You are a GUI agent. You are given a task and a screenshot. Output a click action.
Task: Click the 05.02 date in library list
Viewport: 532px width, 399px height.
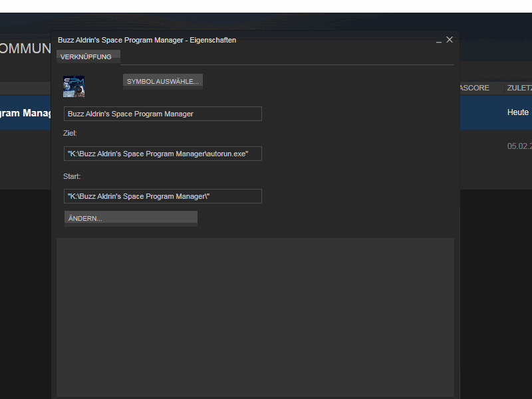coord(519,146)
